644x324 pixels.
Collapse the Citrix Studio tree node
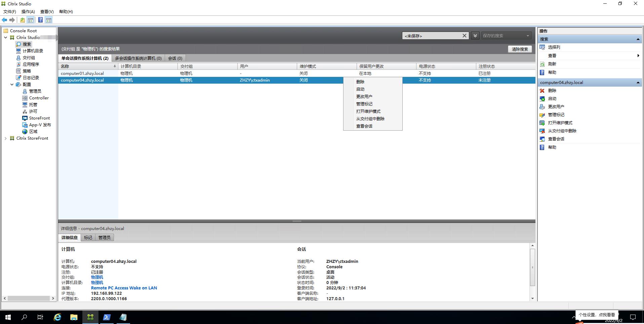(x=6, y=38)
